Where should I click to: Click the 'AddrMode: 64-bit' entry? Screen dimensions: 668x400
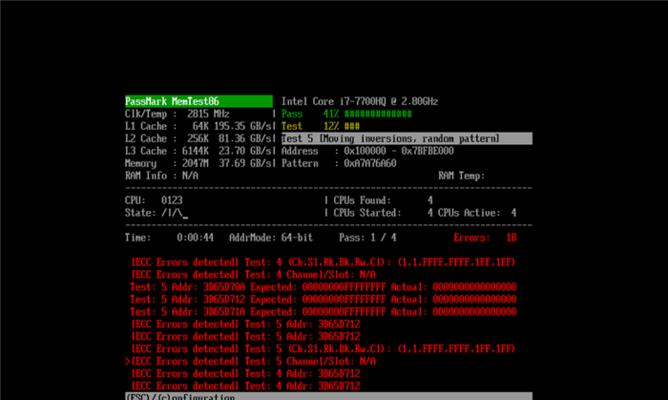tap(271, 237)
